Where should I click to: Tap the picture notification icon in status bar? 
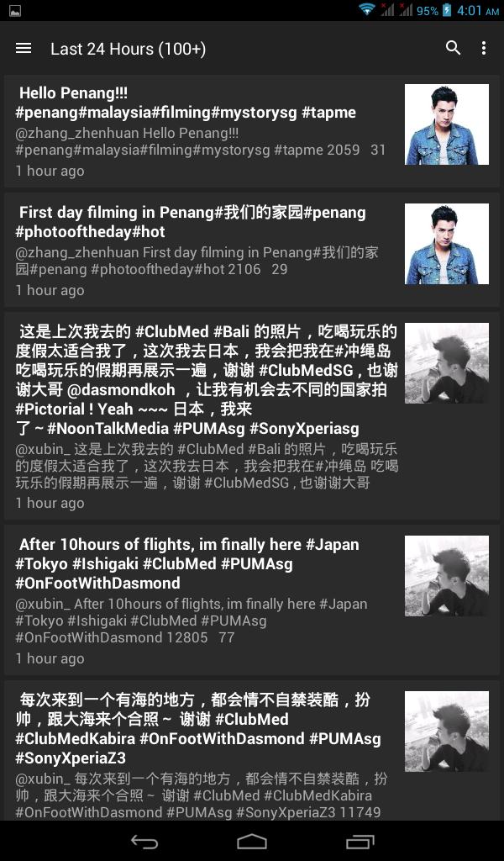15,10
